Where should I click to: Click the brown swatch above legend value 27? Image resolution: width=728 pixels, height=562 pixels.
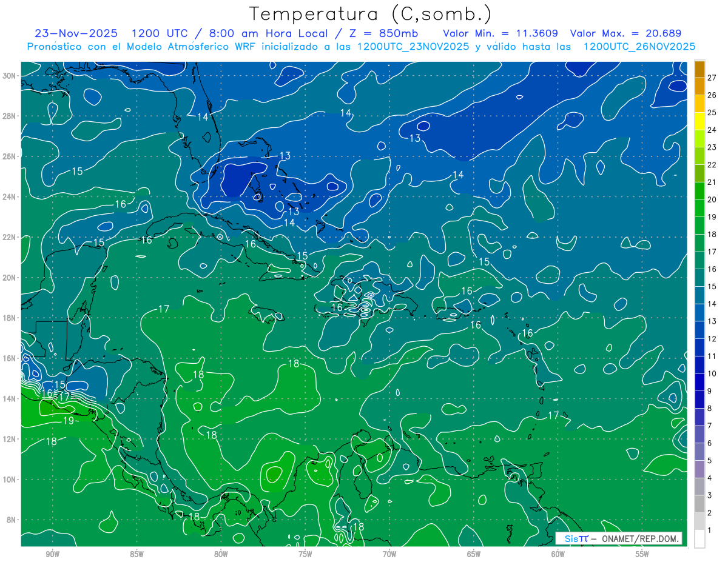point(699,69)
